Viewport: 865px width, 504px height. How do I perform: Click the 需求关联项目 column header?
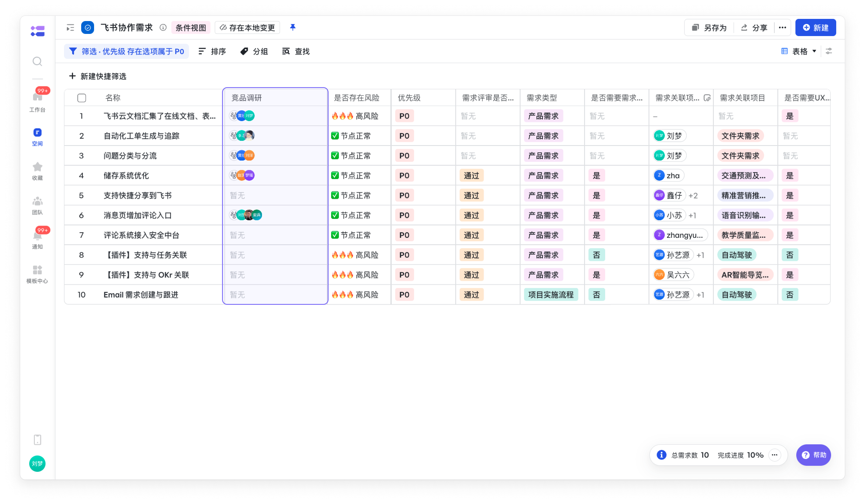[x=742, y=98]
